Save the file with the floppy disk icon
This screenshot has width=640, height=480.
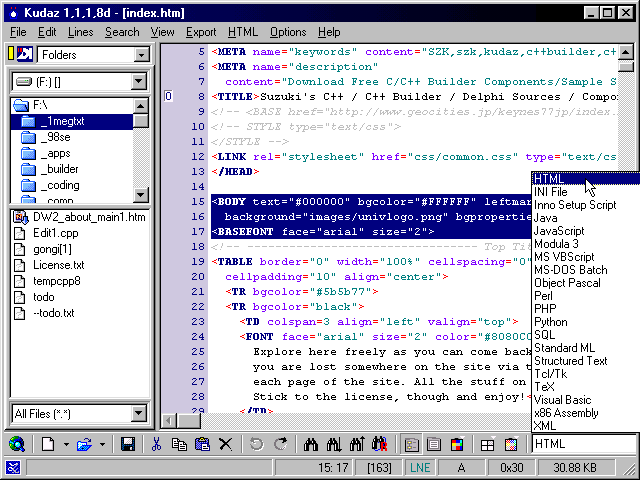[x=128, y=444]
